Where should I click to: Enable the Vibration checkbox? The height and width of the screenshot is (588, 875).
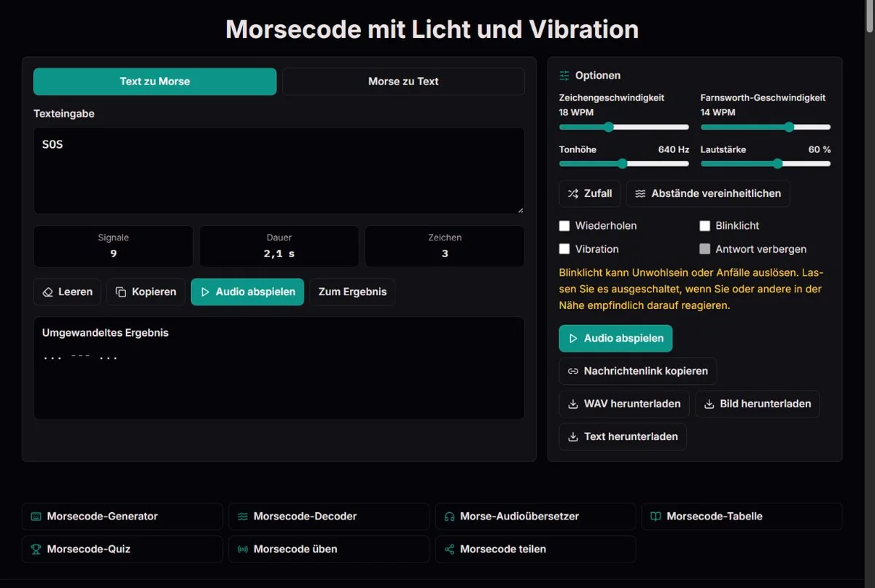click(x=564, y=249)
